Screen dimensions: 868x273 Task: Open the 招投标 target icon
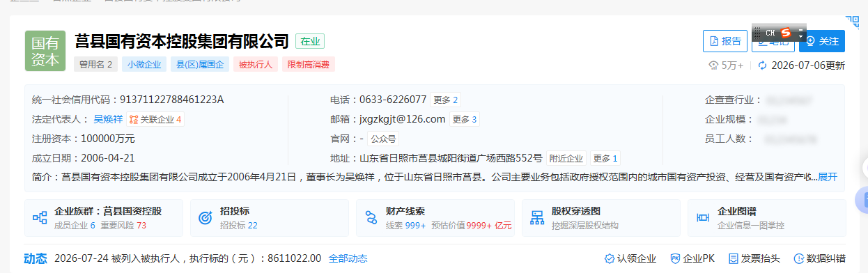point(206,217)
